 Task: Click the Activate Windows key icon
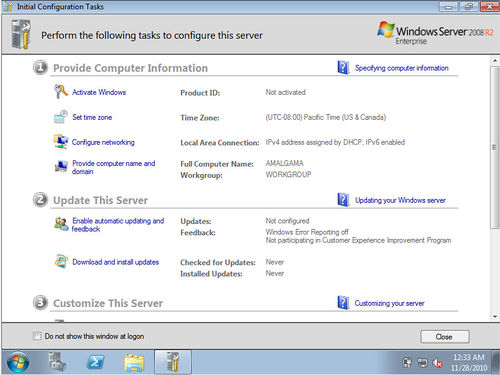[x=61, y=91]
